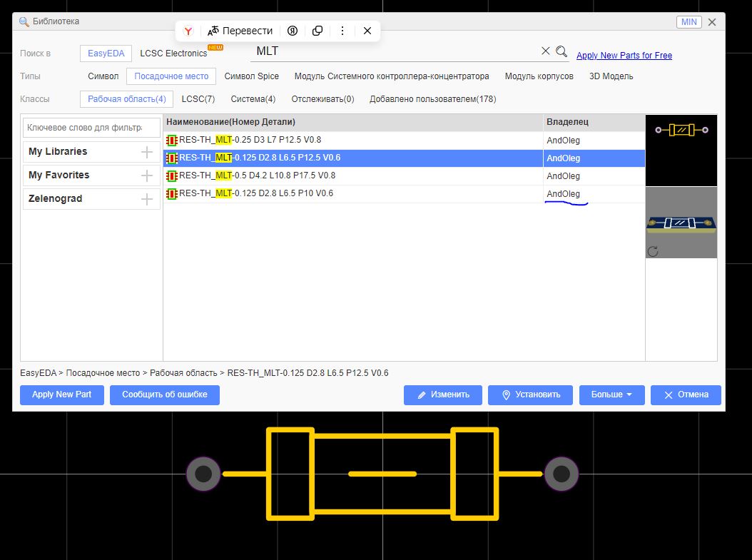This screenshot has width=752, height=560.
Task: Select row RES-TH_MLT-0.125 D2.8 L6.5 P12.5 V0.6
Action: [x=404, y=158]
